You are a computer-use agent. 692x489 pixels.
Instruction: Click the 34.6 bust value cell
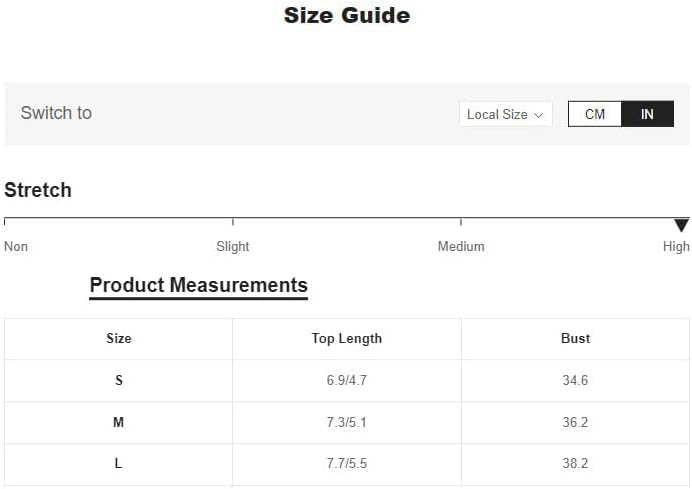(x=575, y=381)
